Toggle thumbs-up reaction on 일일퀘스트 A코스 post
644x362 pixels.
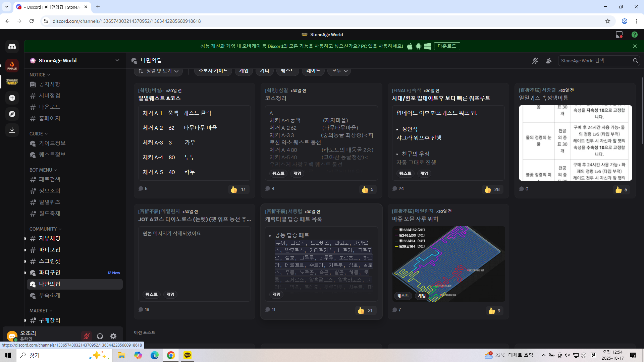pyautogui.click(x=238, y=189)
